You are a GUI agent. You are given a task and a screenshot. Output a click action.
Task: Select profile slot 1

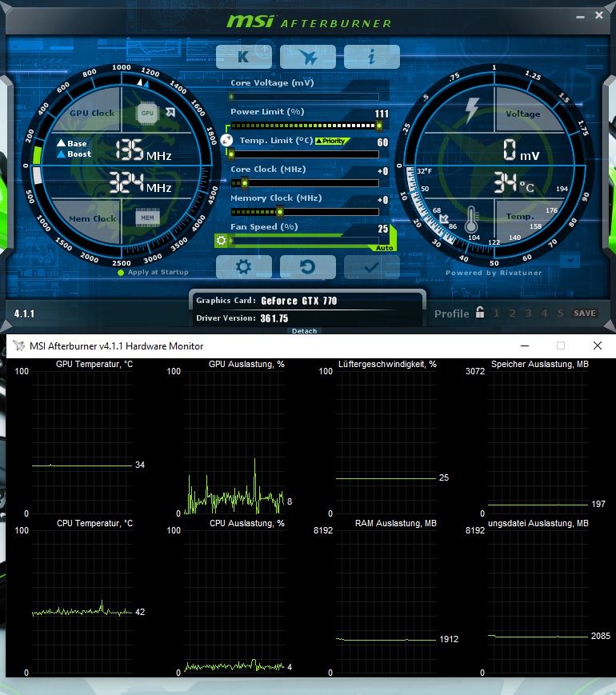496,314
